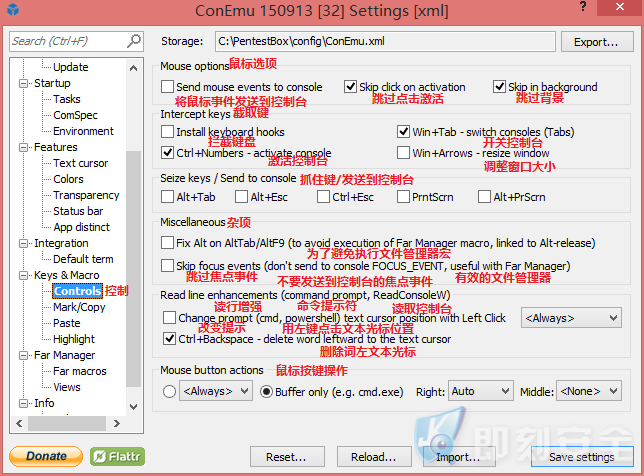Screen dimensions: 644x476
Task: Uncheck Win+Tab switch consoles option
Action: (x=403, y=132)
